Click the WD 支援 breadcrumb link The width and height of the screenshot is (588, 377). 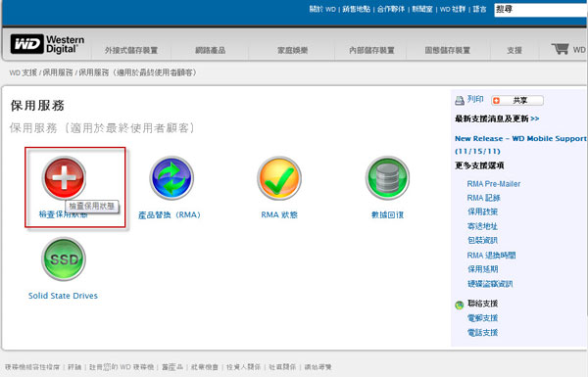(24, 72)
